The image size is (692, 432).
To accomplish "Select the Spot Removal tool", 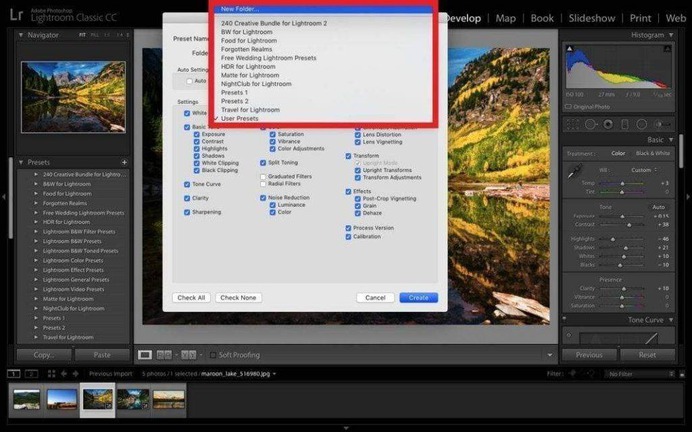I will 590,125.
